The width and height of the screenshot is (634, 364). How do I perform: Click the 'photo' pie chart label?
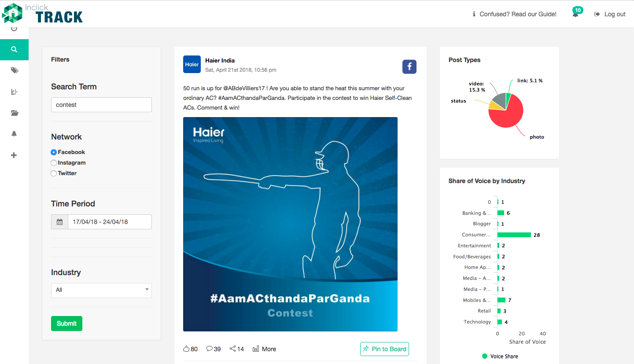537,137
